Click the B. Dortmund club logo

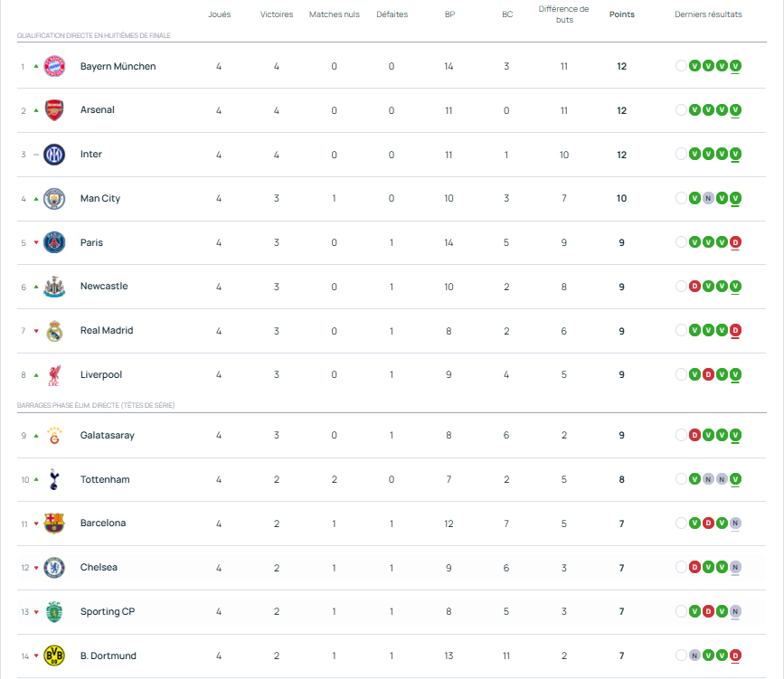click(55, 655)
